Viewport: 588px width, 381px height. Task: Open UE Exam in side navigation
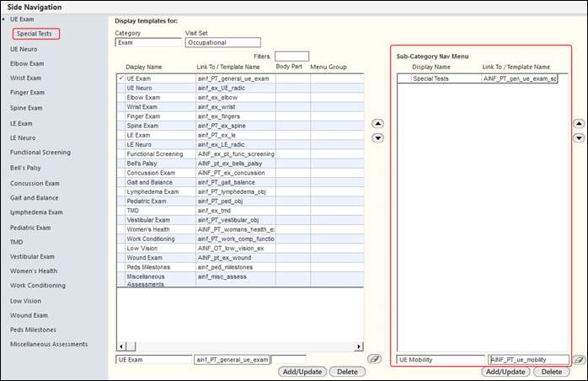click(22, 19)
